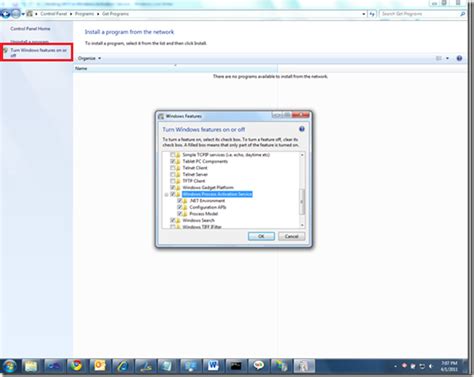This screenshot has height=377, width=474.
Task: Click folder icon beside Windows Search
Action: pos(178,220)
